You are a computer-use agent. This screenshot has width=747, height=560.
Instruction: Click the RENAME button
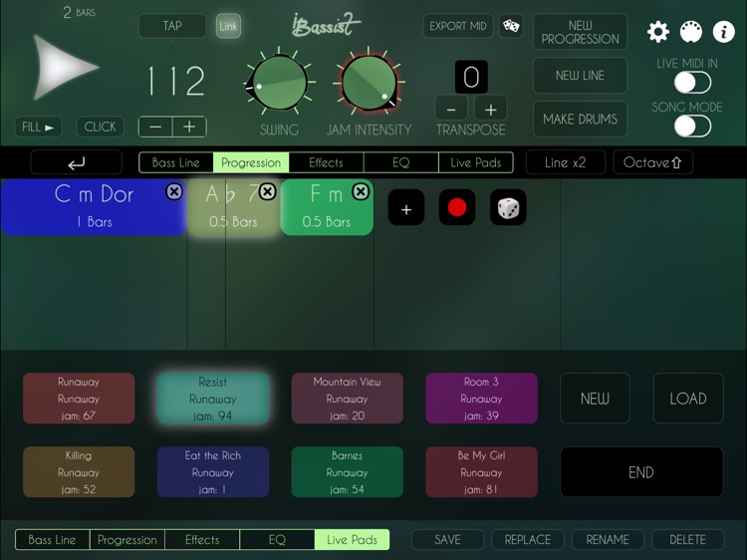[x=608, y=539]
